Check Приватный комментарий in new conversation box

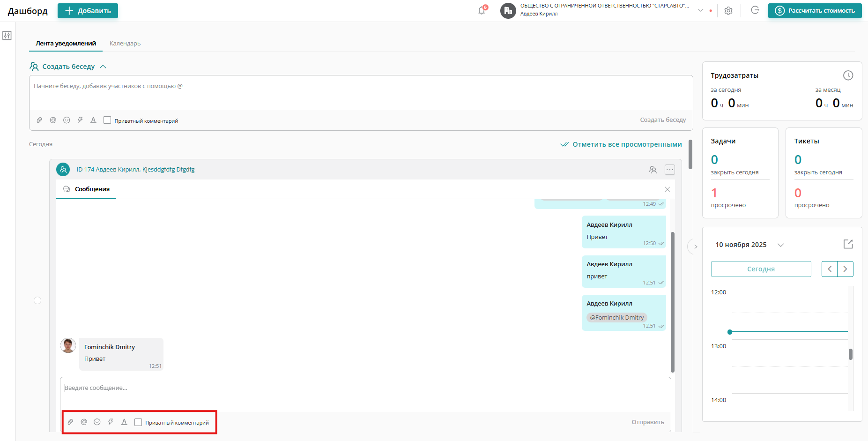(107, 120)
